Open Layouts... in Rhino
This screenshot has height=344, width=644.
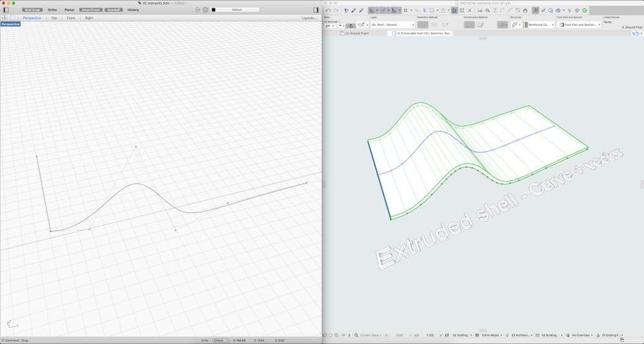click(309, 18)
